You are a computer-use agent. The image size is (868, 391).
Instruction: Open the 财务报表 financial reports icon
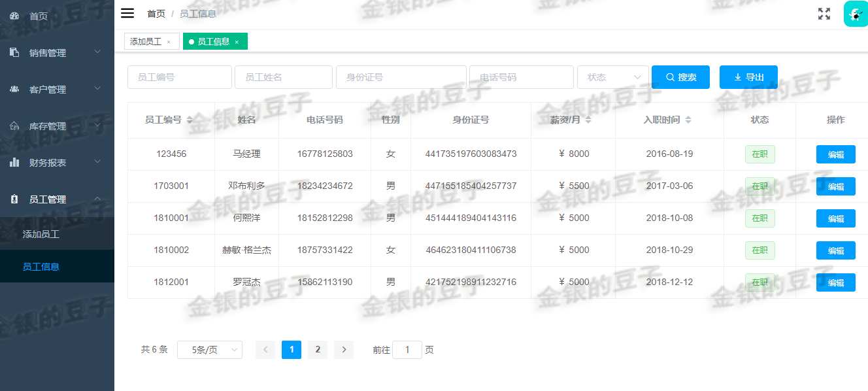click(x=14, y=162)
